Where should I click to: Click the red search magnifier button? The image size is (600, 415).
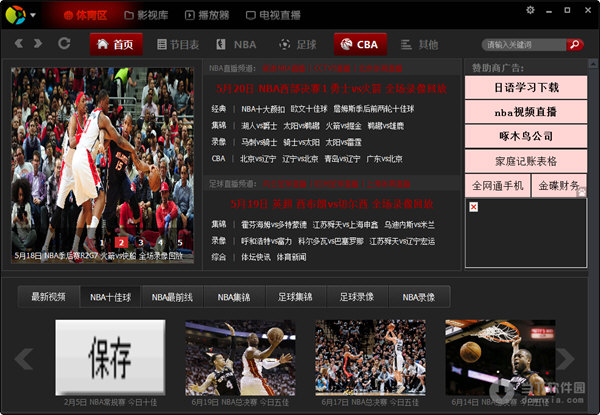[x=575, y=45]
